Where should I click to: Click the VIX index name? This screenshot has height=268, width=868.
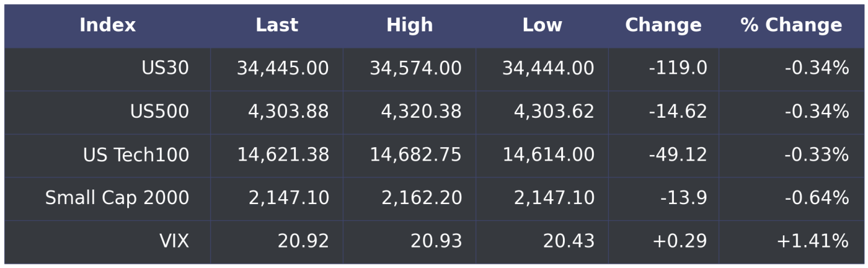pyautogui.click(x=174, y=241)
